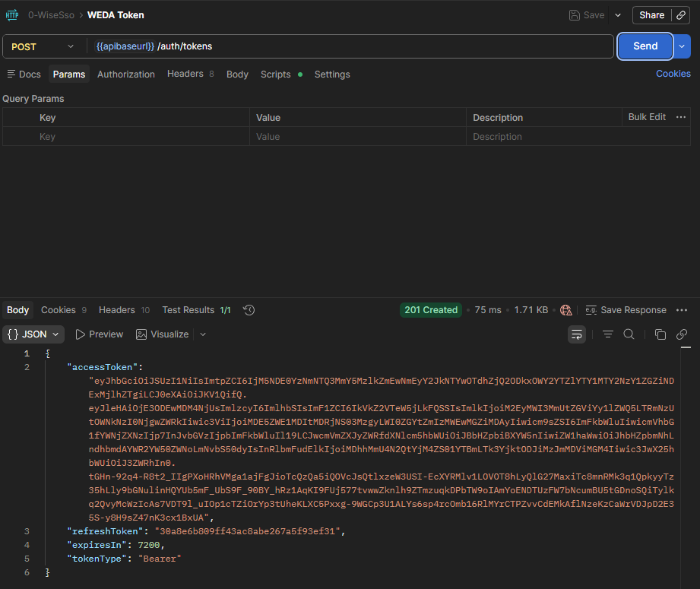Click the {{apibaseurl}} variable
Viewport: 700px width, 589px height.
(x=125, y=46)
